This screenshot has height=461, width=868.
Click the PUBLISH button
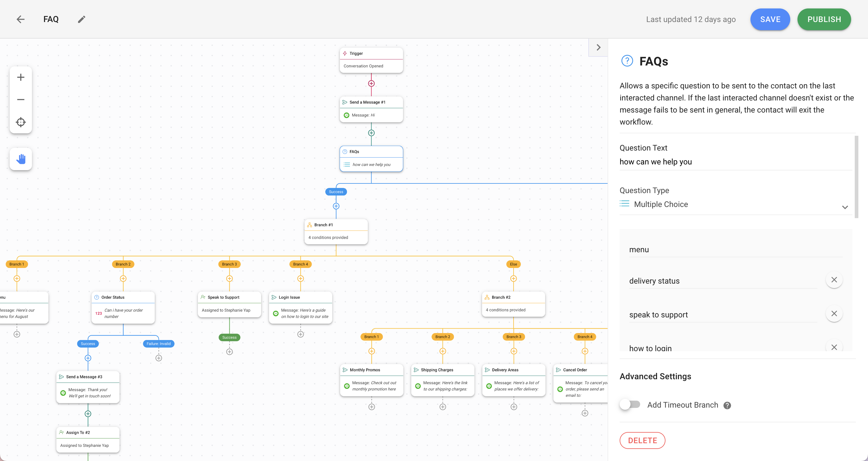[x=824, y=19]
